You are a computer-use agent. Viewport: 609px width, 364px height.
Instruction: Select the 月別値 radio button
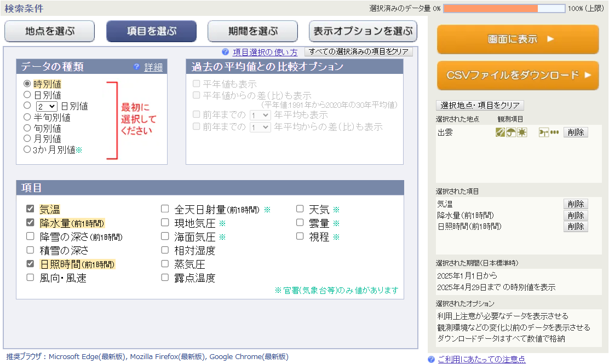pos(27,138)
